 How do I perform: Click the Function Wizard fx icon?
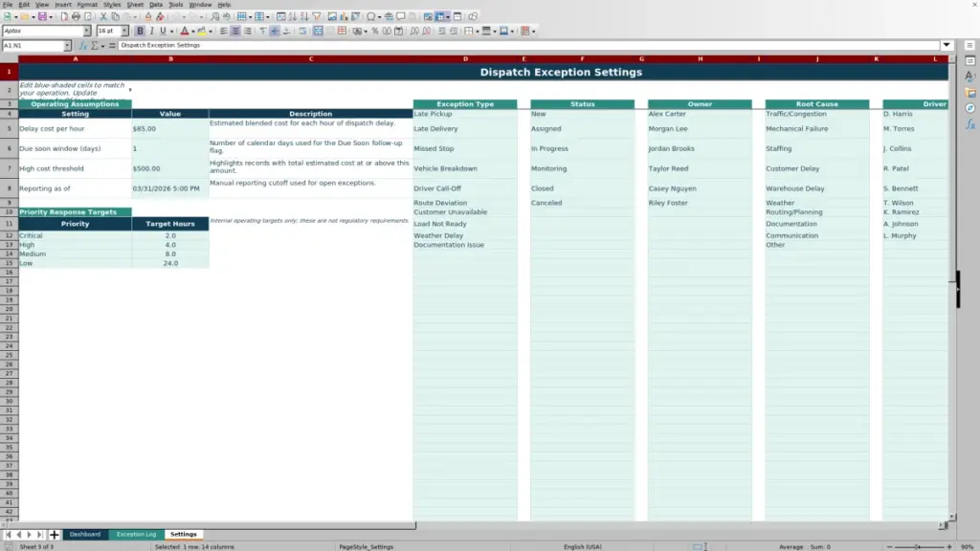83,46
